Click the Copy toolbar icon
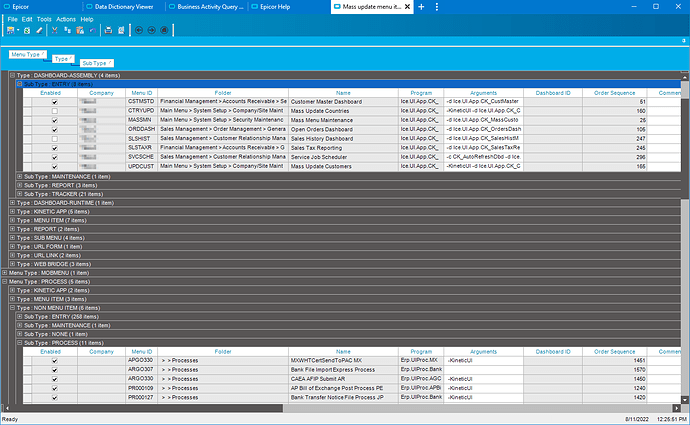690x425 pixels. click(x=67, y=30)
